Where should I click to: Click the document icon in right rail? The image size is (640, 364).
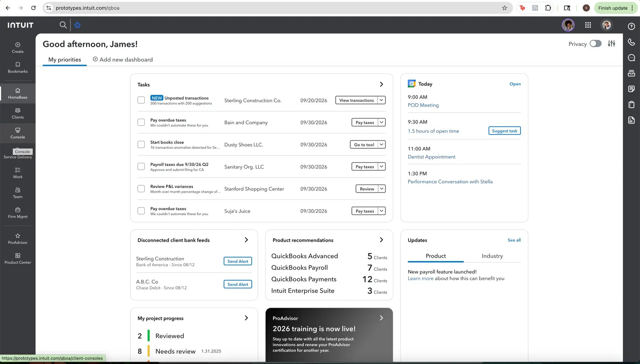pos(631,120)
